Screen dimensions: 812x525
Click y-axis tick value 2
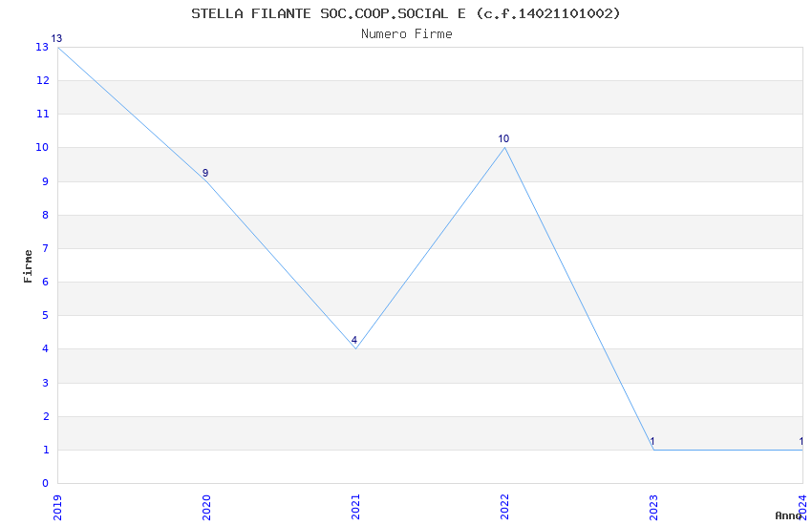[46, 416]
